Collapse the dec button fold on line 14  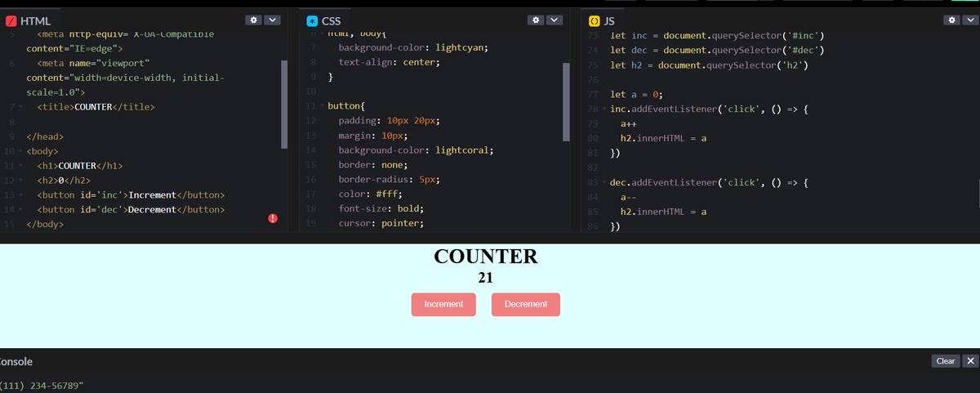point(20,210)
